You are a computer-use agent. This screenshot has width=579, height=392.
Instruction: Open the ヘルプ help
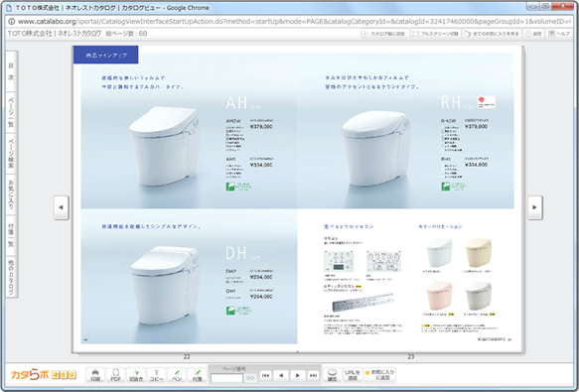click(x=559, y=34)
